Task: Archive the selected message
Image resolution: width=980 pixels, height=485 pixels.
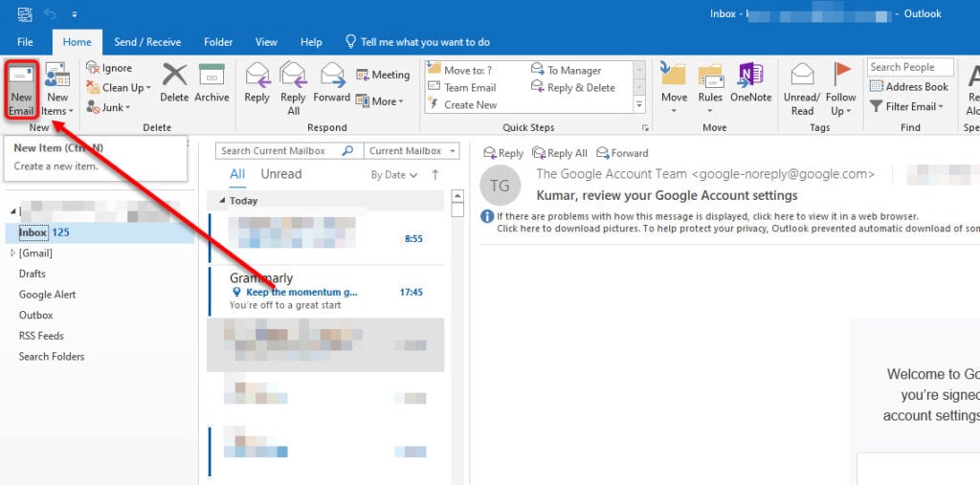Action: point(212,82)
